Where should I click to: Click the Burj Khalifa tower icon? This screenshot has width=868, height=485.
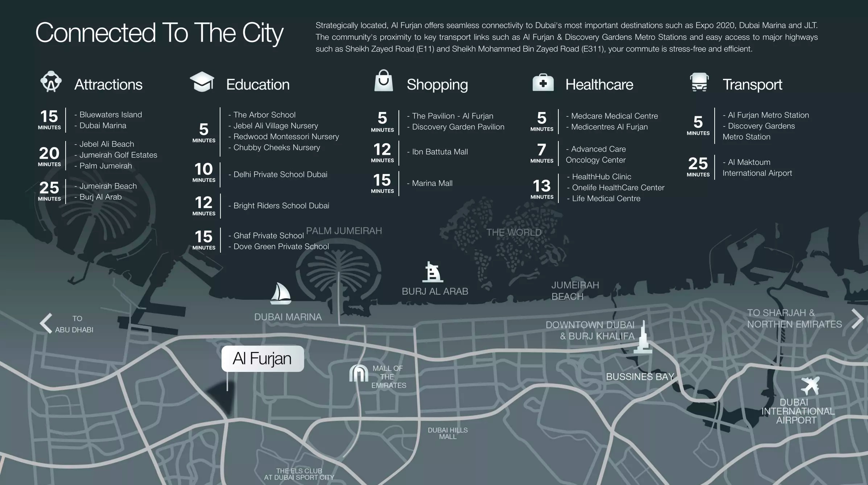tap(643, 337)
